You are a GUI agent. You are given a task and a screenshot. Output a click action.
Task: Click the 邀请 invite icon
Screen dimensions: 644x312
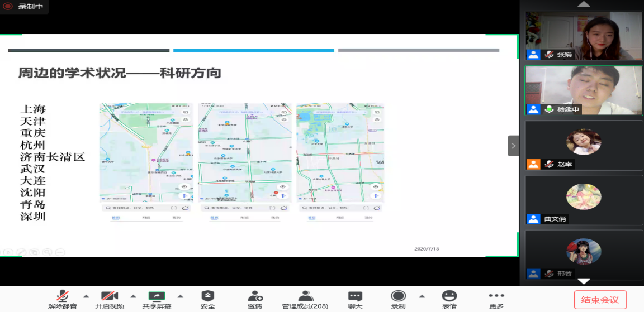point(255,299)
